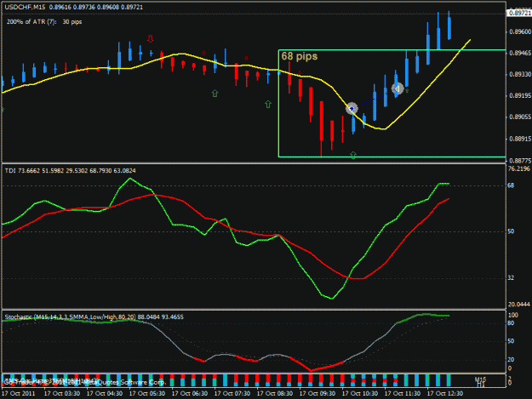Select the '68 pips' box label

click(300, 56)
